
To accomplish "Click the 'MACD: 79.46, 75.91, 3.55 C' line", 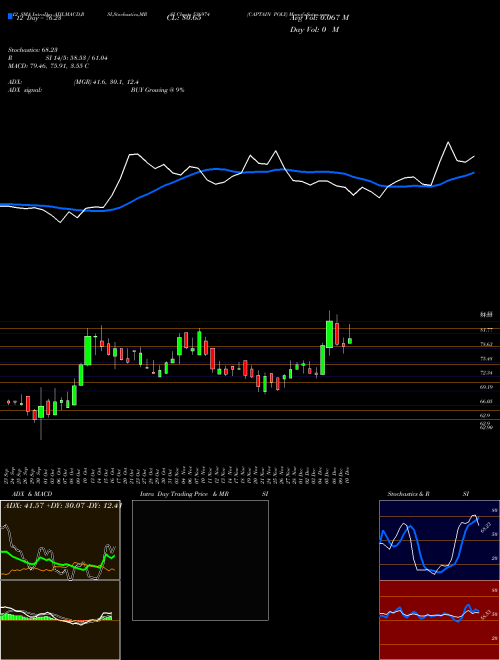I will coord(48,66).
